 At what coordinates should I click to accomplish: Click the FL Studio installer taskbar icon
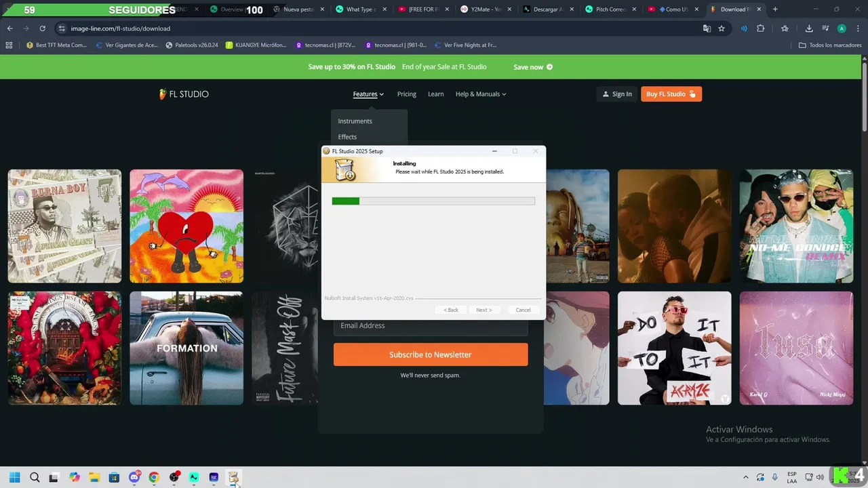pyautogui.click(x=233, y=477)
